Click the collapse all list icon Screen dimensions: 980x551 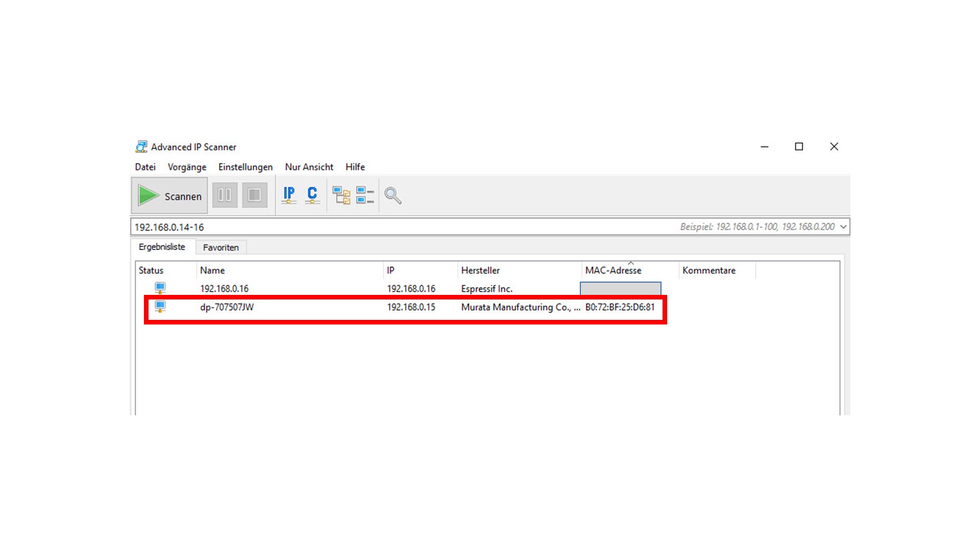click(365, 195)
